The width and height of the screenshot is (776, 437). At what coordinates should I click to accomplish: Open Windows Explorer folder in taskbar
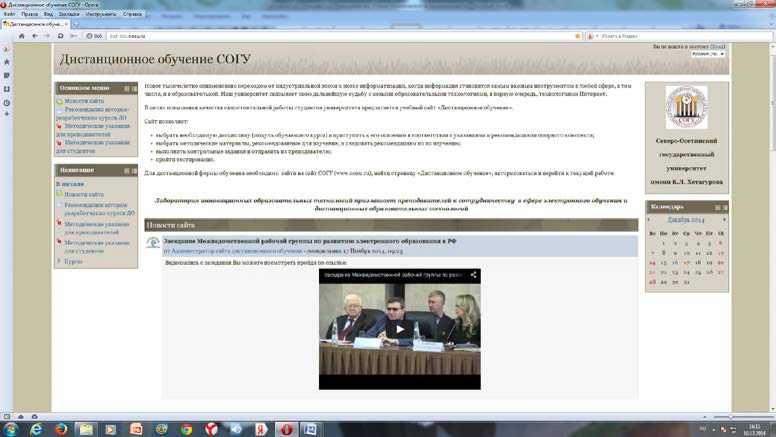(86, 429)
